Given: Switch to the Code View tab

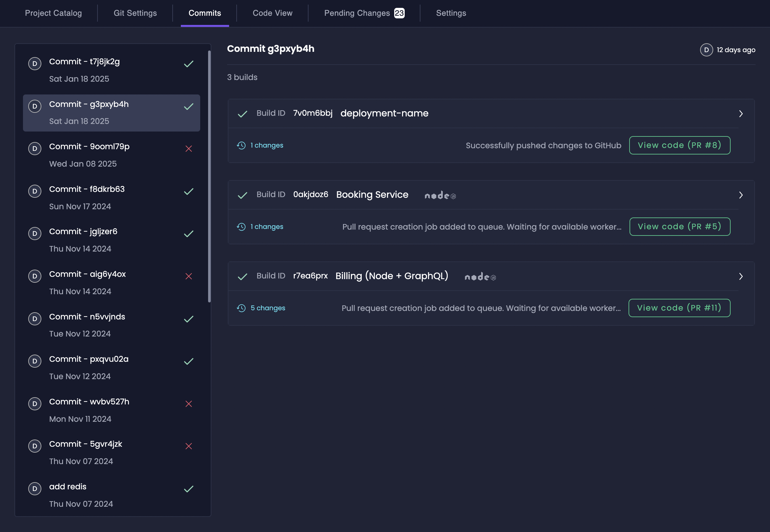Looking at the screenshot, I should click(x=272, y=13).
